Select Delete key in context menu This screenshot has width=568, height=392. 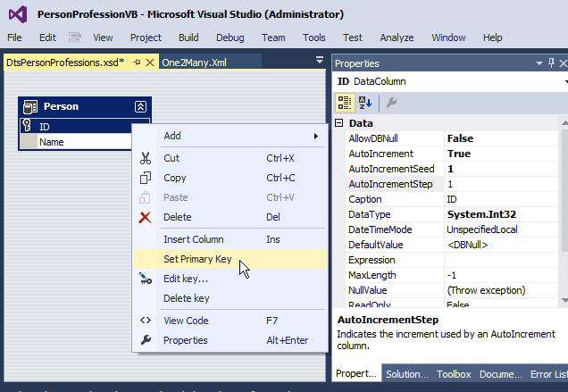(x=230, y=298)
